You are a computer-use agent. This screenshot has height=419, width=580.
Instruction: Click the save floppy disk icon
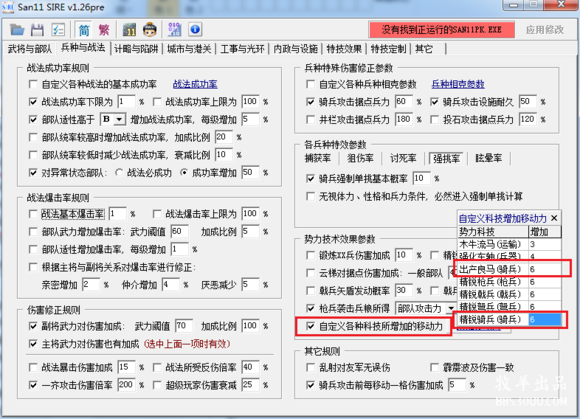[37, 30]
